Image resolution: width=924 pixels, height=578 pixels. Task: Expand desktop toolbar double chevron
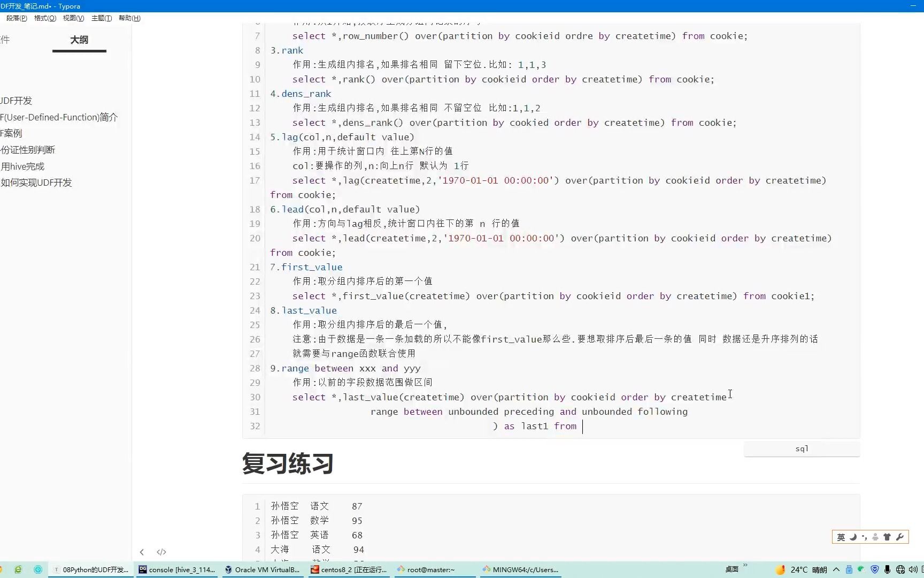745,565
